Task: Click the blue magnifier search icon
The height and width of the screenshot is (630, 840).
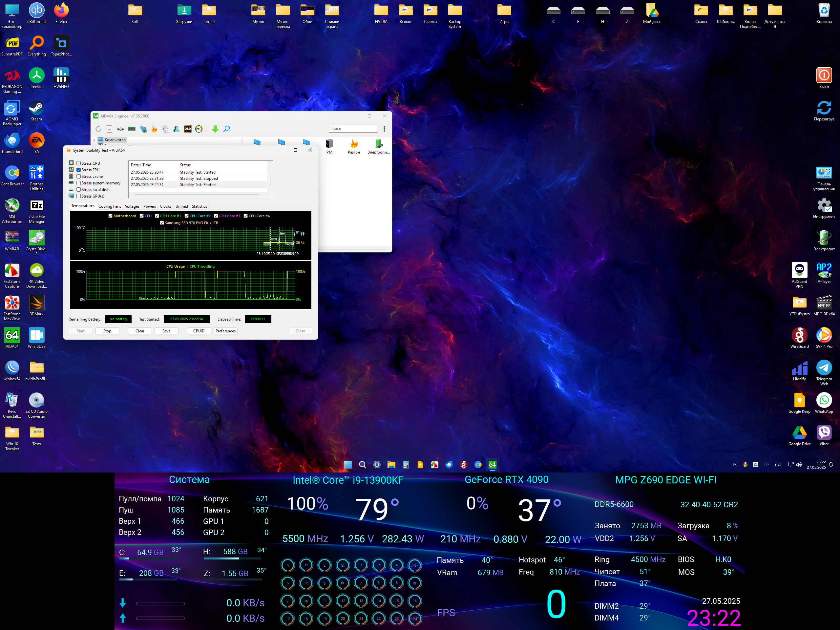Action: [x=226, y=129]
